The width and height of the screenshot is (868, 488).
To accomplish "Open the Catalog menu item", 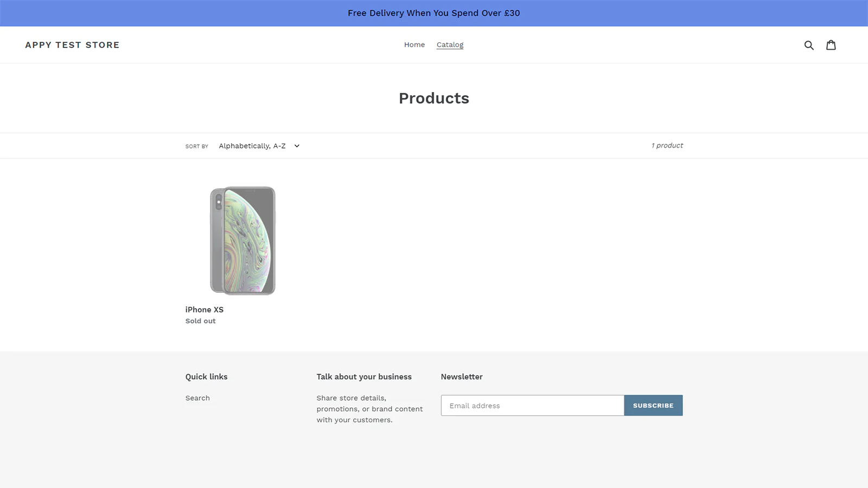I will tap(450, 44).
